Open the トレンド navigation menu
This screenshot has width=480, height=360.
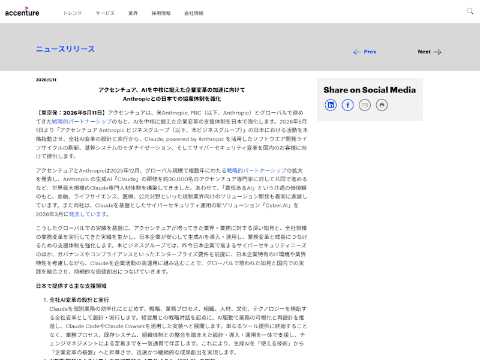click(x=72, y=13)
